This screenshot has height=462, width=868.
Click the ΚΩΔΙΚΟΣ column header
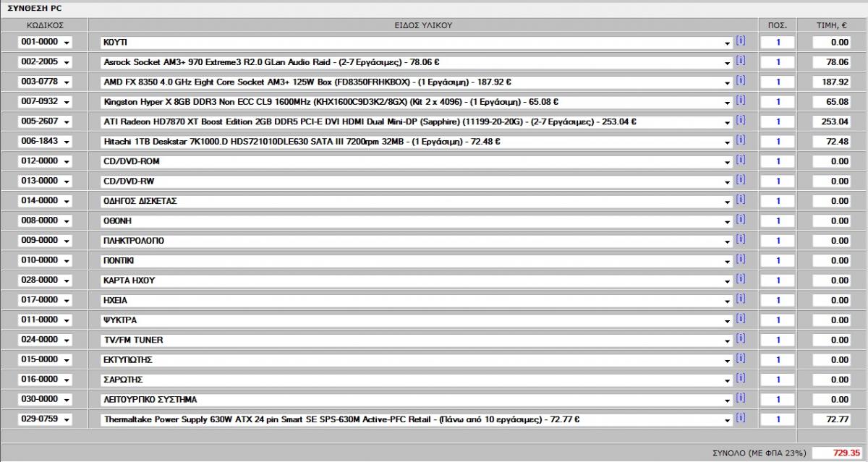45,25
